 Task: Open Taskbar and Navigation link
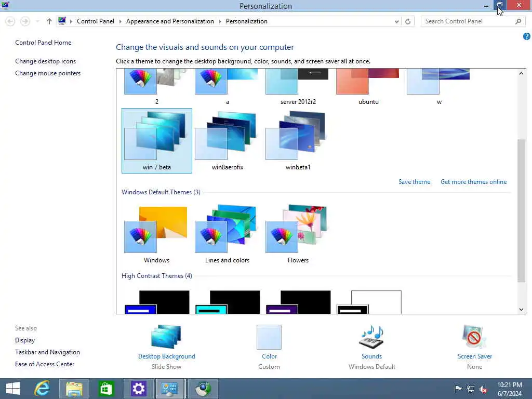(47, 352)
